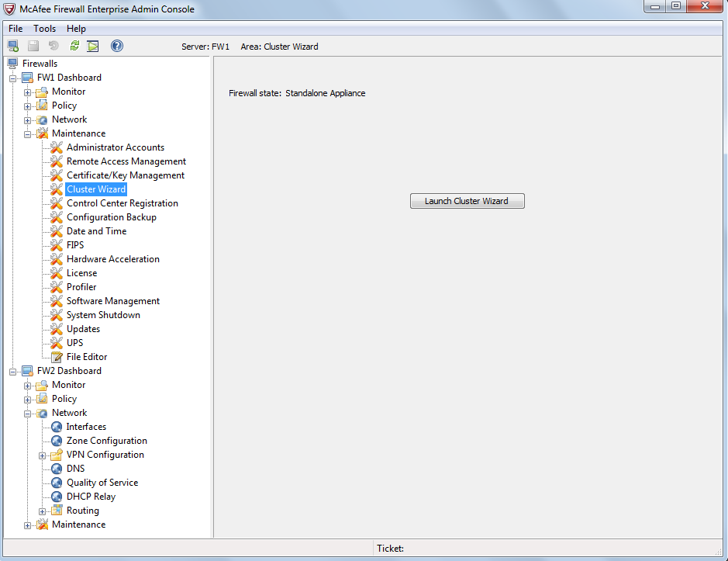Click the save diskette toolbar icon
Screen dimensions: 728x561
point(33,46)
